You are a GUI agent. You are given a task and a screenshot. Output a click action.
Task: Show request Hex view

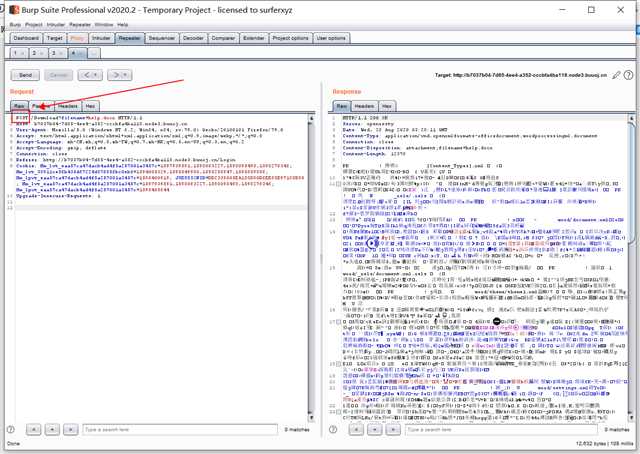[x=90, y=106]
